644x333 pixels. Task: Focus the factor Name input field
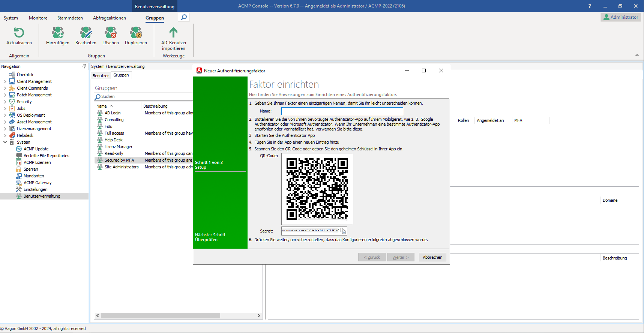(x=342, y=111)
